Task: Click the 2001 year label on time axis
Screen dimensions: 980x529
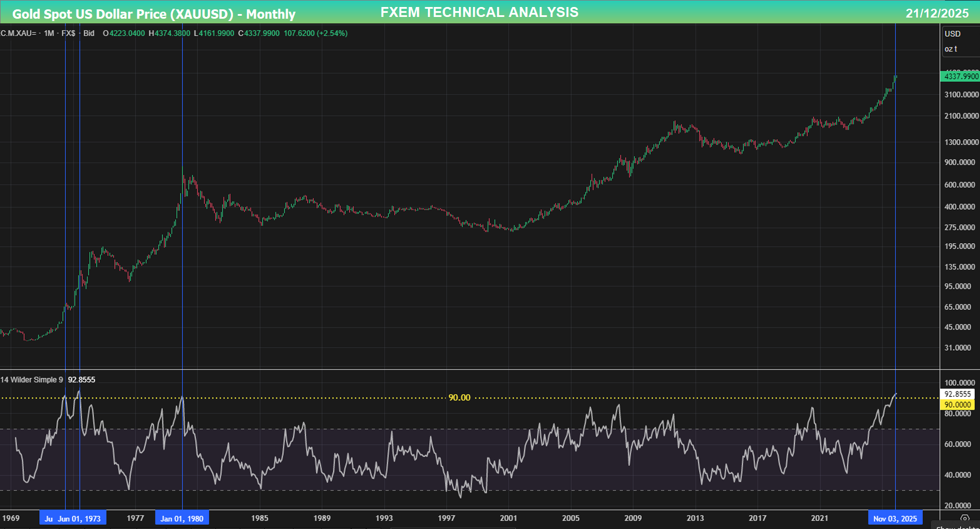Action: (509, 518)
